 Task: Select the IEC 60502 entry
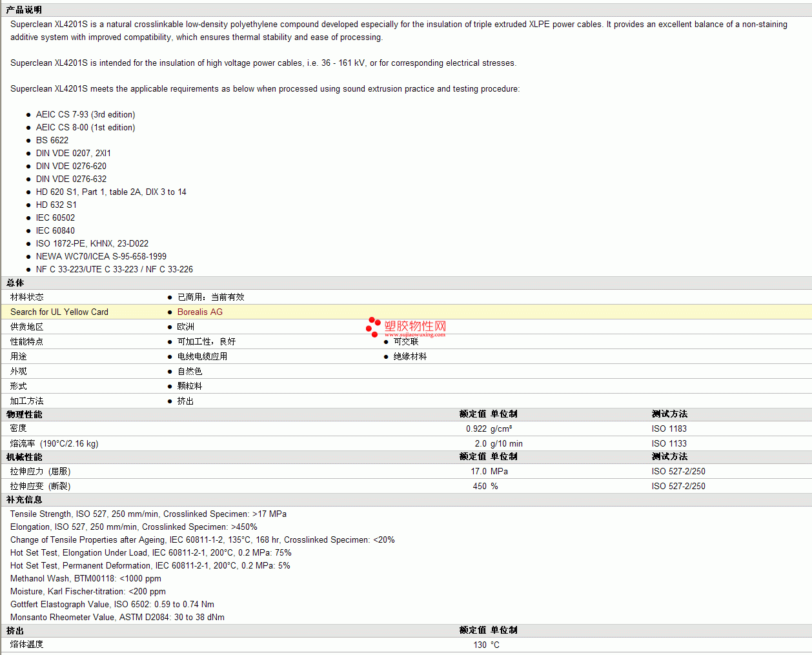[x=56, y=217]
